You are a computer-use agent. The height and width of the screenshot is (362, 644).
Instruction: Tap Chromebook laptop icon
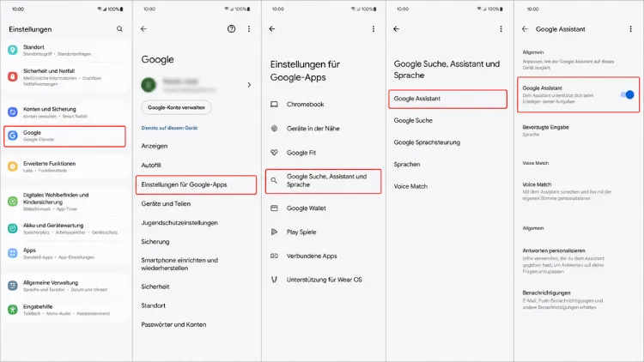click(x=274, y=105)
